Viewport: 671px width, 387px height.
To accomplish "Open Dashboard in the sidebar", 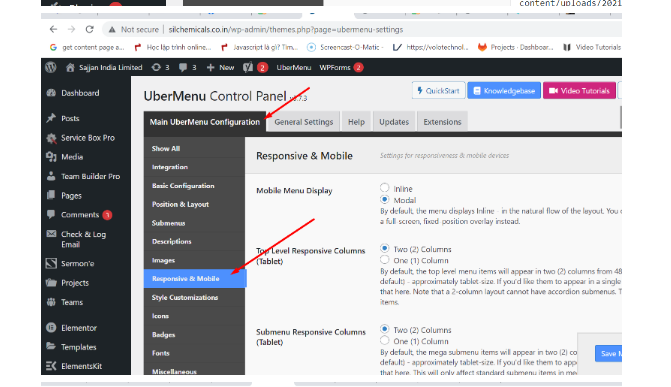I will point(80,93).
